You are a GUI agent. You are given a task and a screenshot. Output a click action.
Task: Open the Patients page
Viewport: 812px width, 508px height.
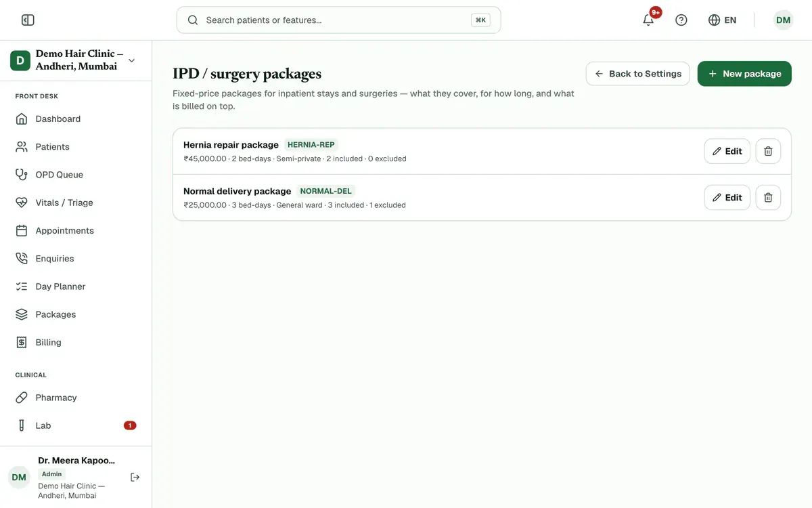pyautogui.click(x=76, y=146)
